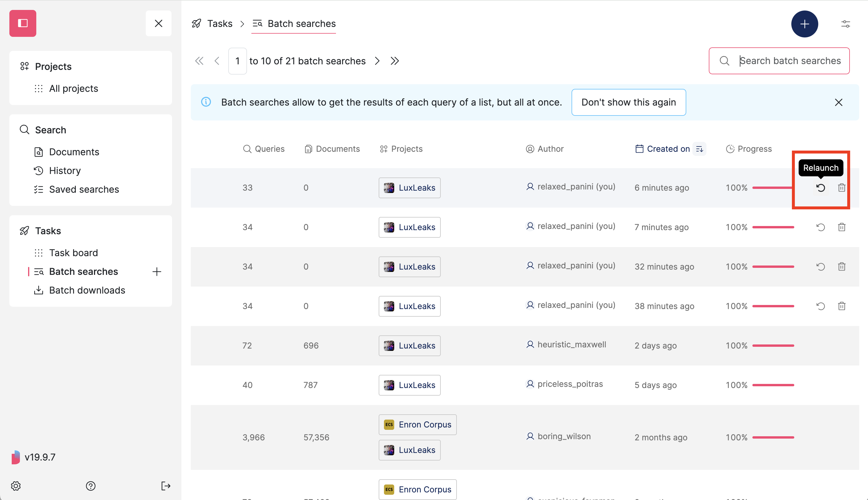Jump to the first page with double chevron
Image resolution: width=868 pixels, height=500 pixels.
click(x=199, y=61)
